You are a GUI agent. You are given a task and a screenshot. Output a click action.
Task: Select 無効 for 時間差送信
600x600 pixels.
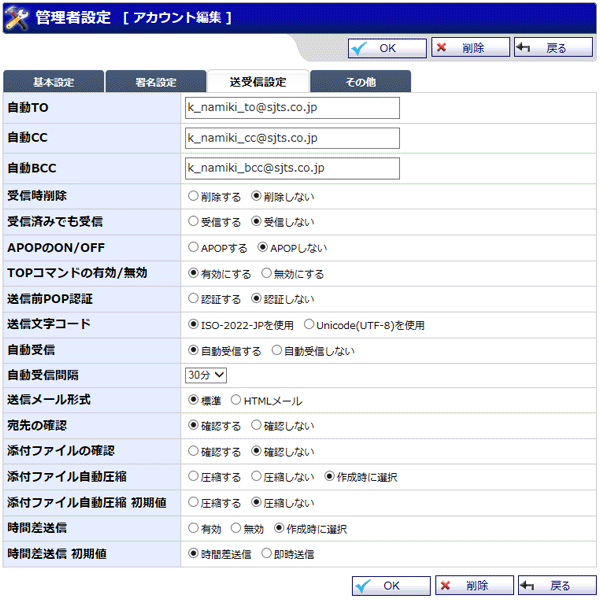[236, 528]
